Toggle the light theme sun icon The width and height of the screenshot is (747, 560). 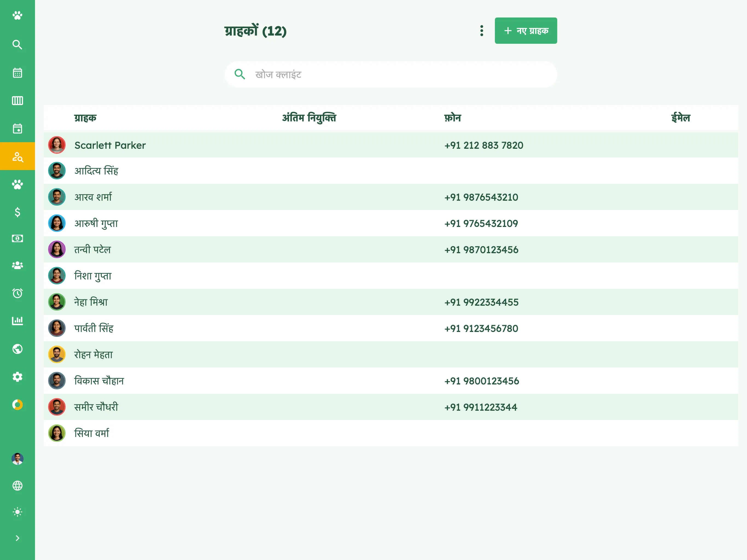[17, 512]
